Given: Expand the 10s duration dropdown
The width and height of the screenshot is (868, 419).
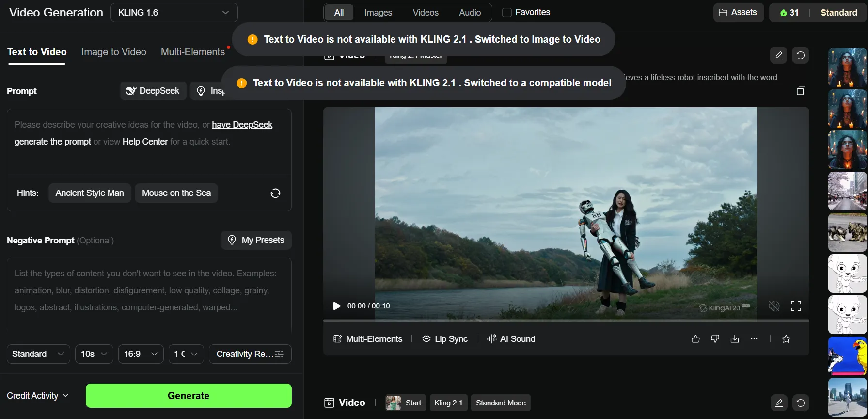Looking at the screenshot, I should 94,354.
